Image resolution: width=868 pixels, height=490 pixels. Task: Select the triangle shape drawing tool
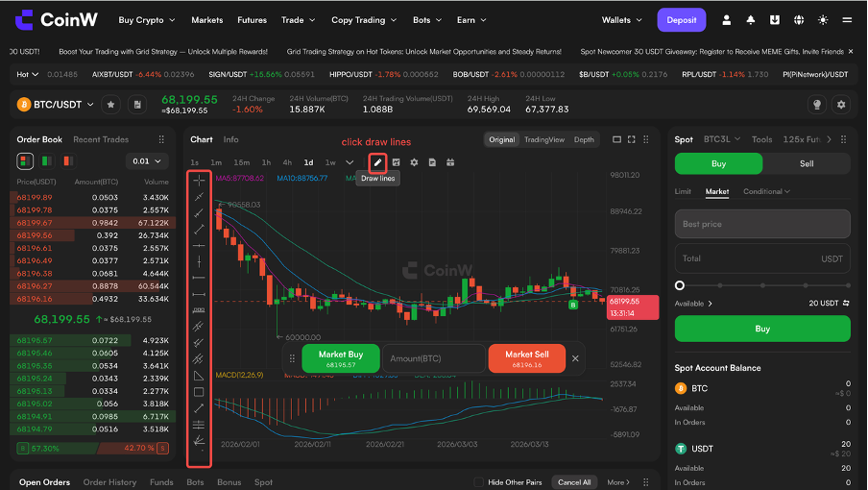(x=199, y=376)
